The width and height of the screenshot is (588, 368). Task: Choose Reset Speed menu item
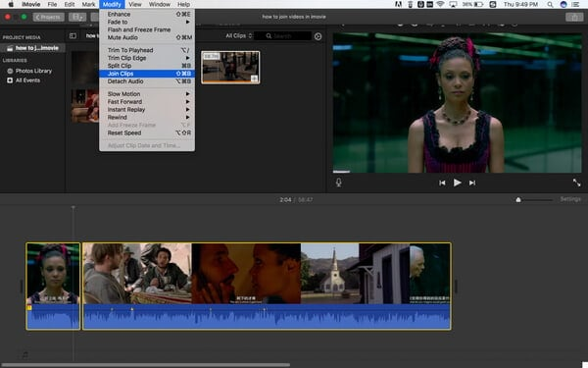pyautogui.click(x=147, y=132)
